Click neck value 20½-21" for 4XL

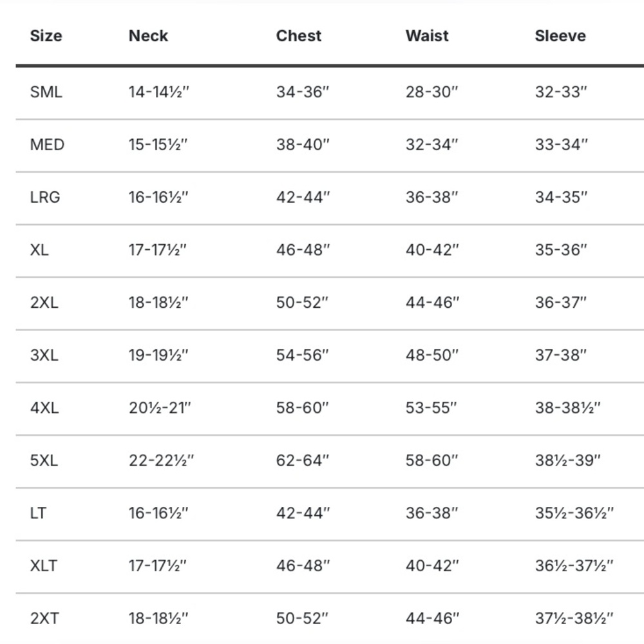pos(160,408)
